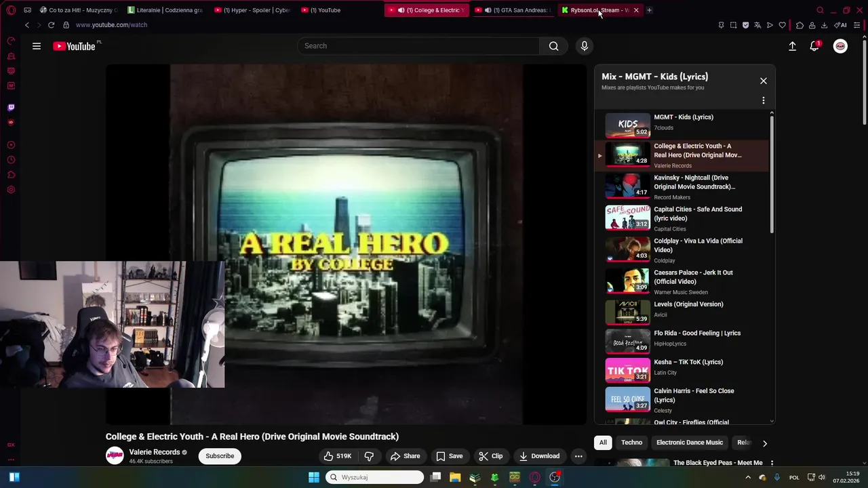The height and width of the screenshot is (488, 868).
Task: Open a new browser tab
Action: (x=649, y=10)
